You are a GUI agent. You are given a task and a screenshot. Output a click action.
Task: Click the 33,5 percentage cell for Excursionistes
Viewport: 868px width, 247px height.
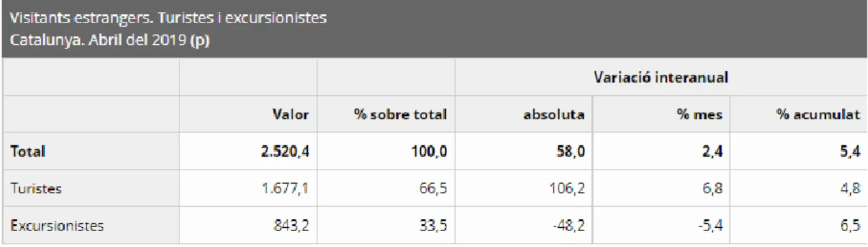coord(433,225)
